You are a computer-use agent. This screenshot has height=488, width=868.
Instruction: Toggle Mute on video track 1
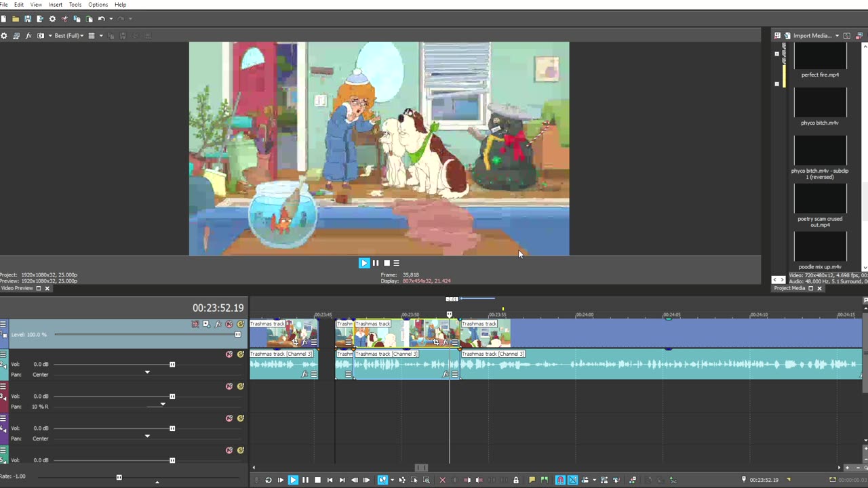click(229, 325)
